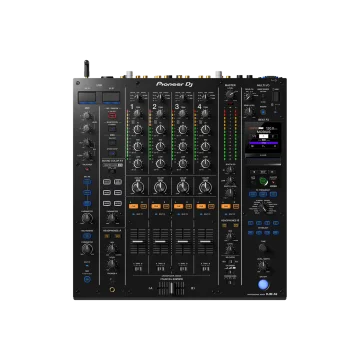Click the channel 1 input selector switch
Viewport: 360px width, 360px height.
(137, 97)
